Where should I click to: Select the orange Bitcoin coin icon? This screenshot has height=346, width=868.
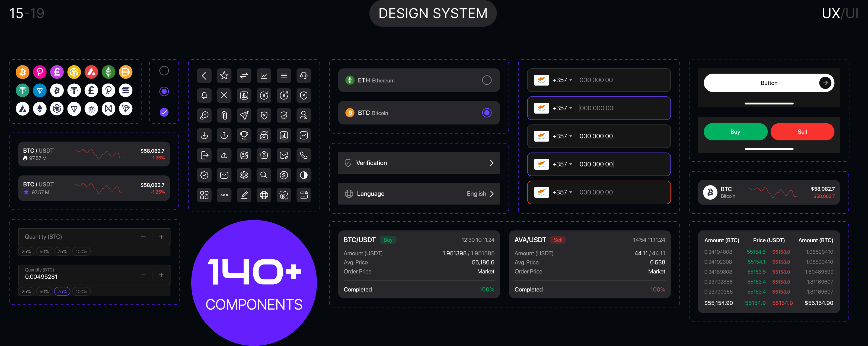[22, 72]
